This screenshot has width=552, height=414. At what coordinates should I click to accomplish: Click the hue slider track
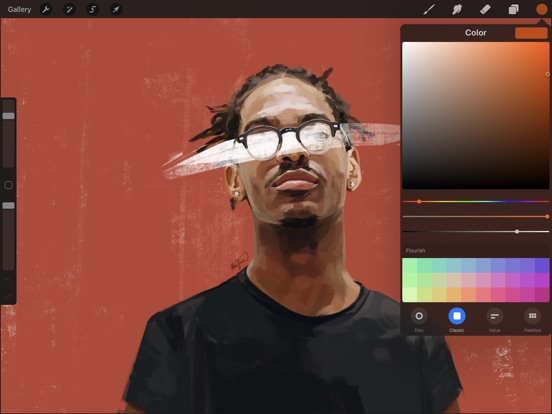pos(476,201)
